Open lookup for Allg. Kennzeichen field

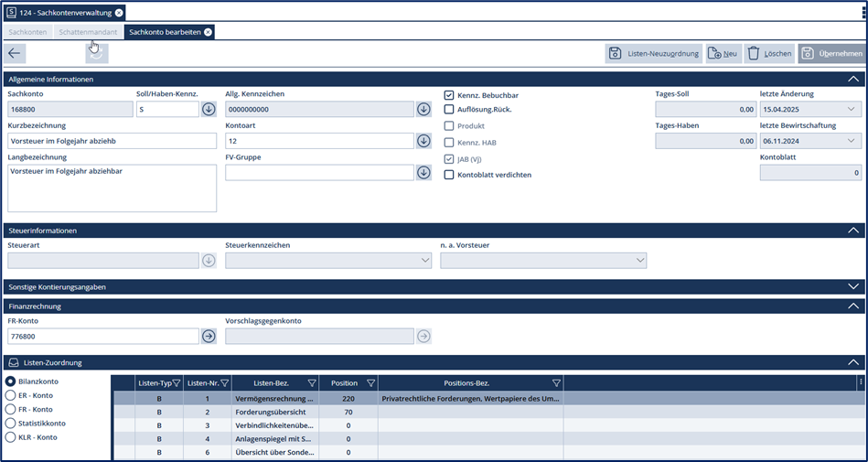423,110
